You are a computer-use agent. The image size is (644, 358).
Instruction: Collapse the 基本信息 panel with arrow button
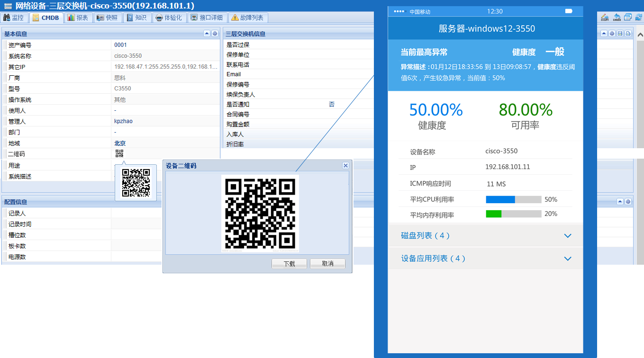207,34
